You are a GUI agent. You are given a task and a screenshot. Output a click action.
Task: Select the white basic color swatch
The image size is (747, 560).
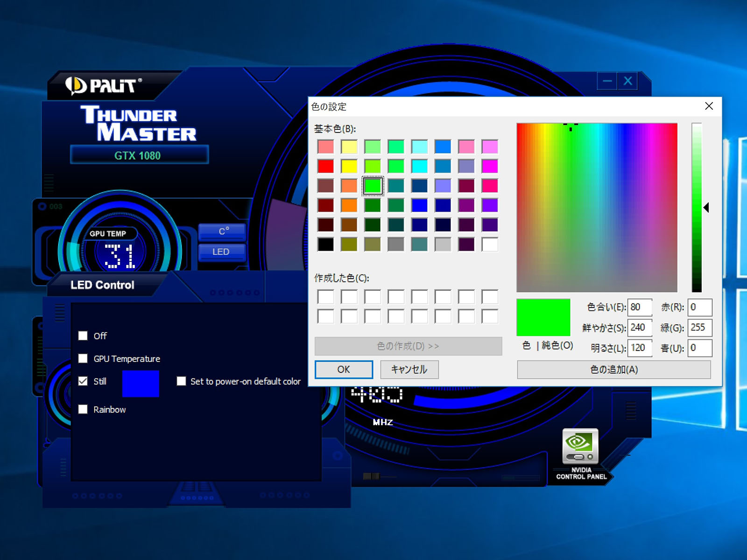point(490,244)
